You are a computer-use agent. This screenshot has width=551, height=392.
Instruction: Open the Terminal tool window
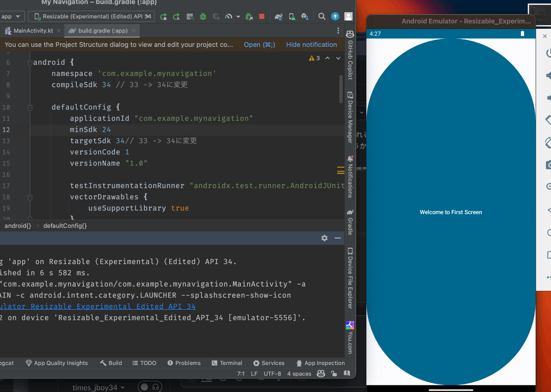click(227, 363)
